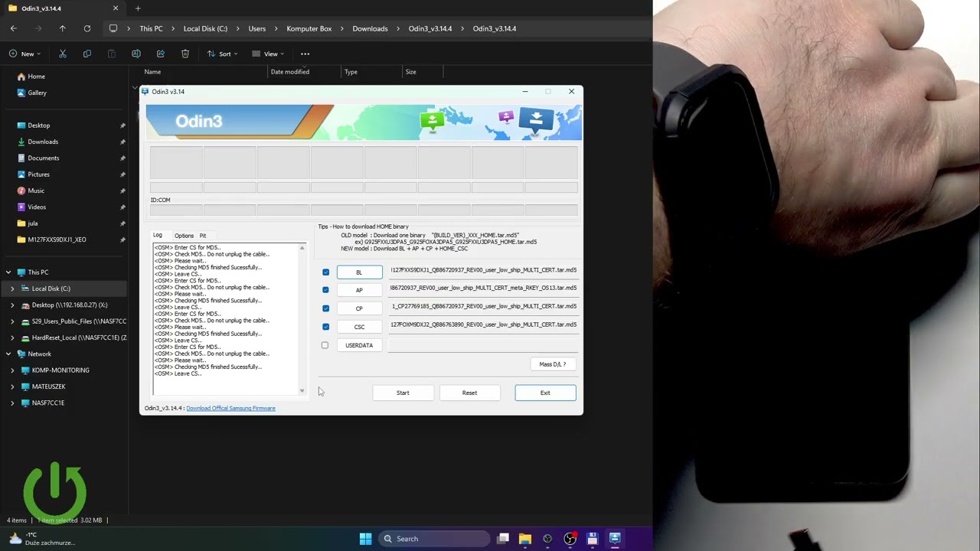Click the Rename icon in Explorer toolbar
980x551 pixels.
pos(136,54)
